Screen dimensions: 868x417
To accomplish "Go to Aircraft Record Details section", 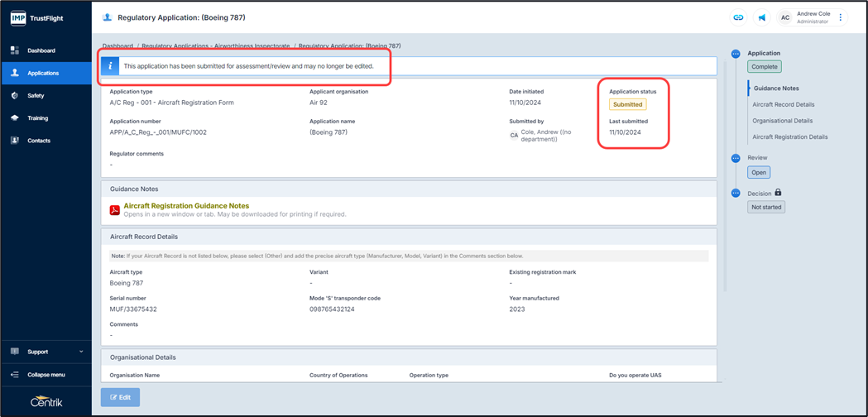I will click(783, 105).
